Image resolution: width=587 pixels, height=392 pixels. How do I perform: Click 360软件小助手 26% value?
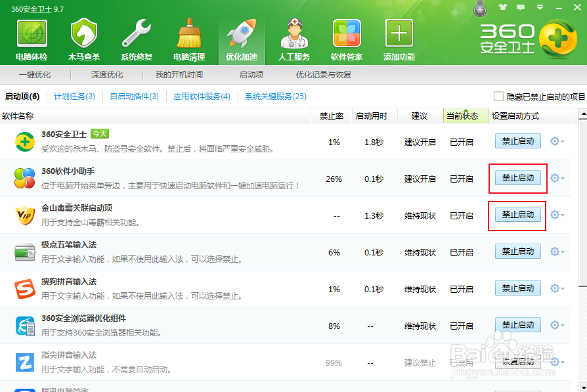pos(334,179)
